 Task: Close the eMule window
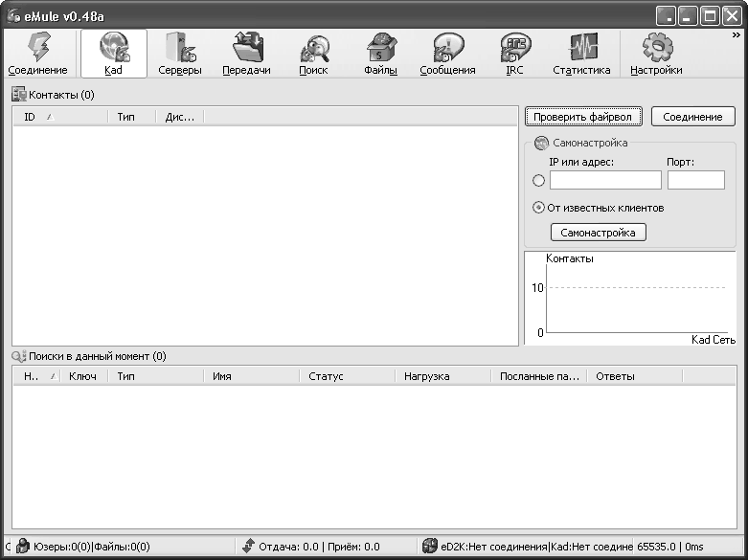pyautogui.click(x=732, y=16)
